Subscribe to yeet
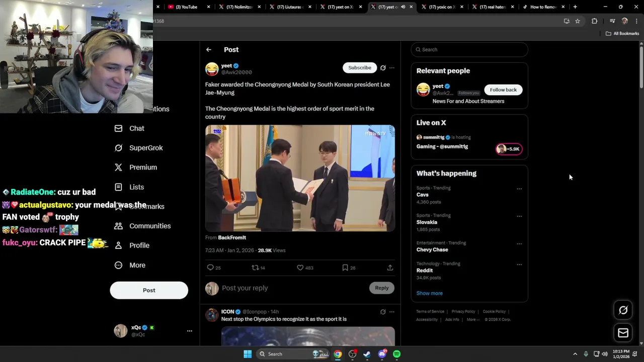 [360, 67]
